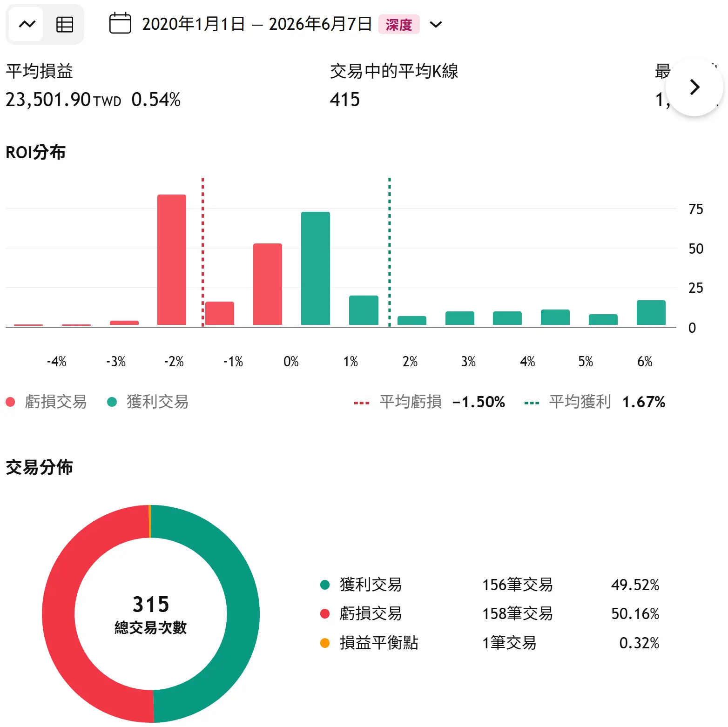
Task: Click the red dotted average loss line
Action: click(203, 251)
